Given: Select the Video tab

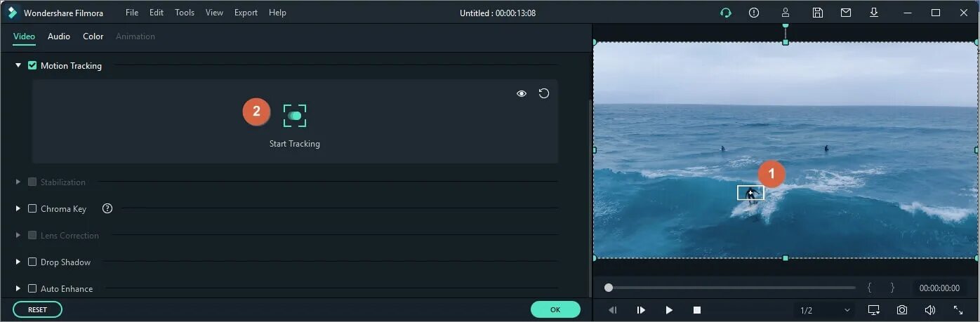Looking at the screenshot, I should [x=24, y=36].
